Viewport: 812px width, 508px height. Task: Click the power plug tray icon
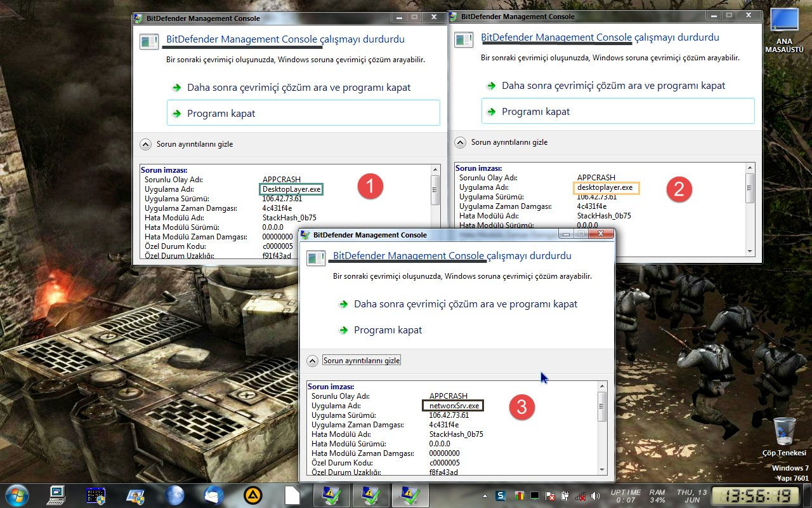565,495
